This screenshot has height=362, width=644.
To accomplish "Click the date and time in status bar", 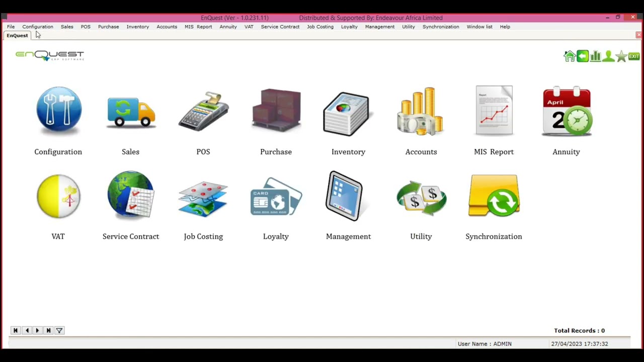I will coord(580,344).
